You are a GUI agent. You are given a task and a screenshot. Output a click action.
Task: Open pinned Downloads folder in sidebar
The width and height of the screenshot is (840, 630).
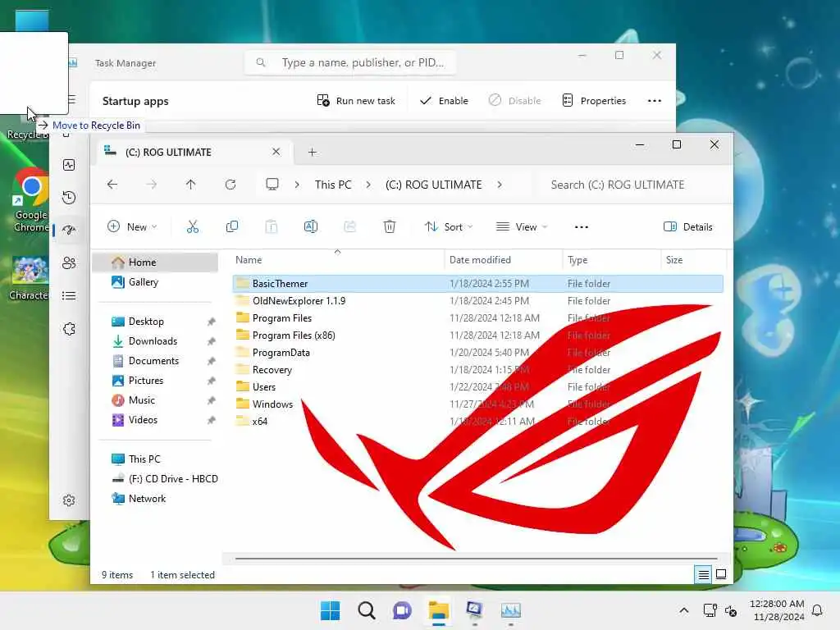coord(152,341)
